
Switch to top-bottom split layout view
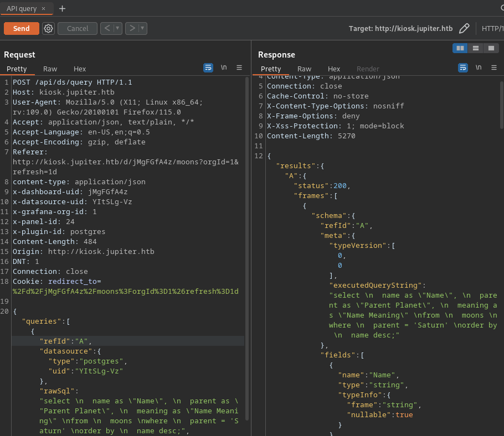pos(475,48)
